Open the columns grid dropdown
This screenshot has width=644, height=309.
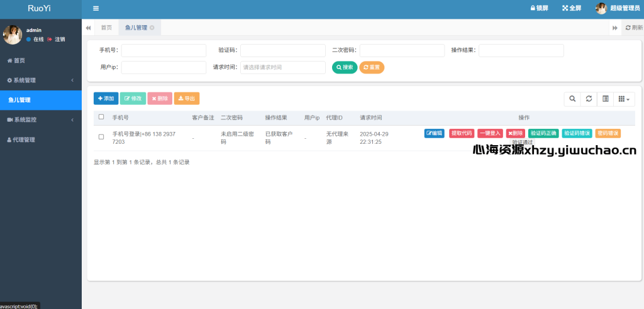click(624, 99)
